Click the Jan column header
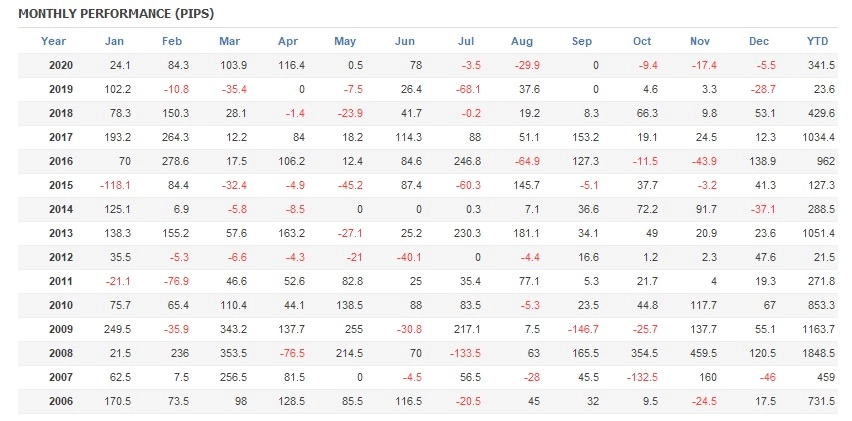This screenshot has height=421, width=852. coord(114,41)
